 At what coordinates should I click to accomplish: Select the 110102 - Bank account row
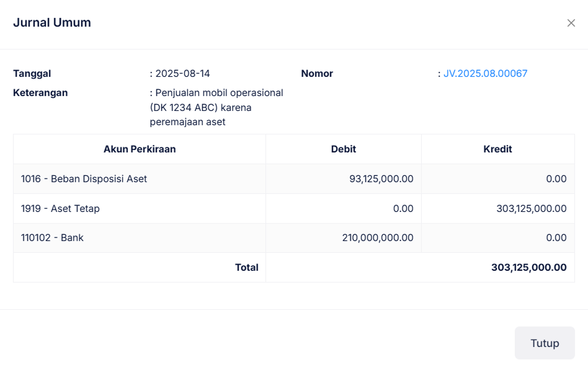pos(52,238)
